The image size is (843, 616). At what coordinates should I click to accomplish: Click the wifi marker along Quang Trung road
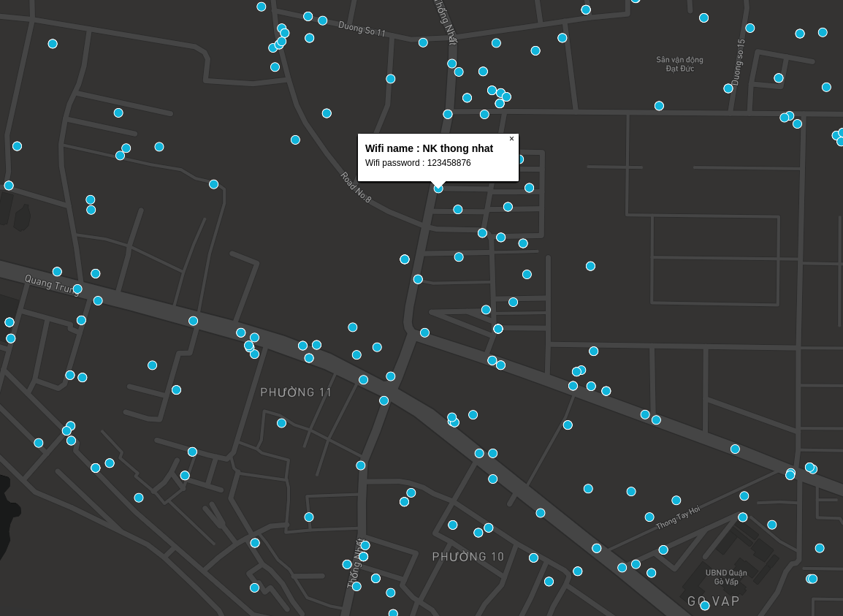tap(77, 289)
